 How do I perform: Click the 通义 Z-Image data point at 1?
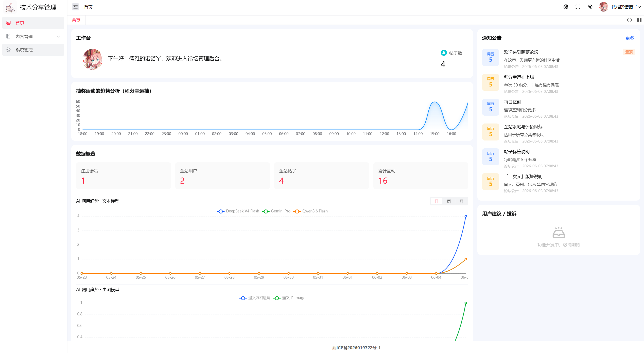[x=466, y=303]
